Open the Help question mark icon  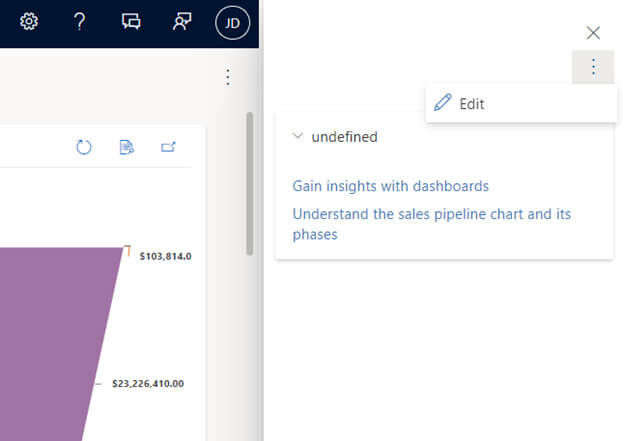[x=80, y=21]
